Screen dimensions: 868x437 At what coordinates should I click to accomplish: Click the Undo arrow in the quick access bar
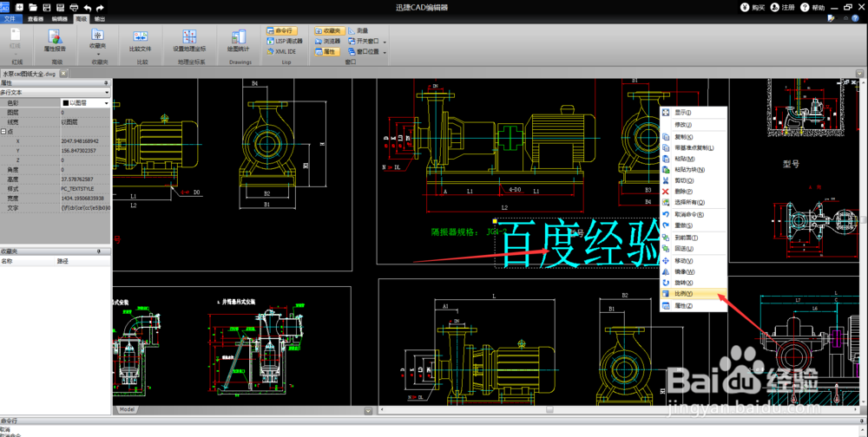click(x=88, y=8)
